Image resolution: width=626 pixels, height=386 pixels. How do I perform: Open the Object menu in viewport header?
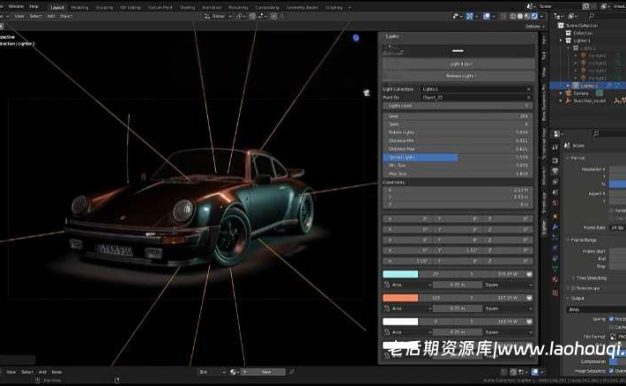point(66,16)
